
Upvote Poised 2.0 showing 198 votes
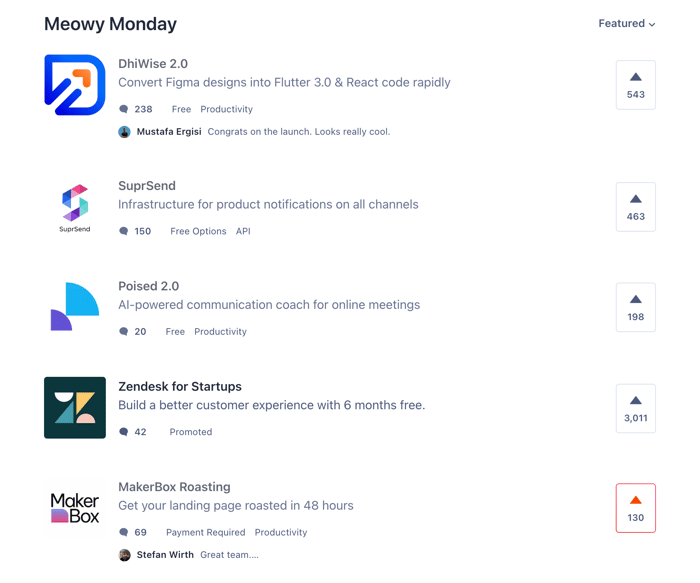click(636, 307)
